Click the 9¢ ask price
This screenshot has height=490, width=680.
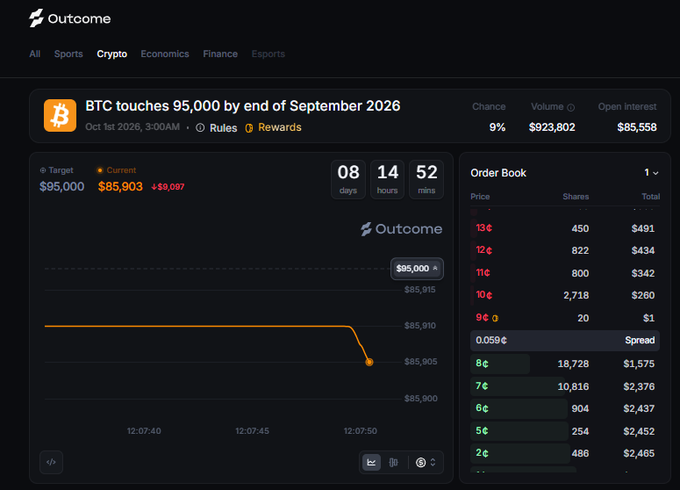point(482,317)
